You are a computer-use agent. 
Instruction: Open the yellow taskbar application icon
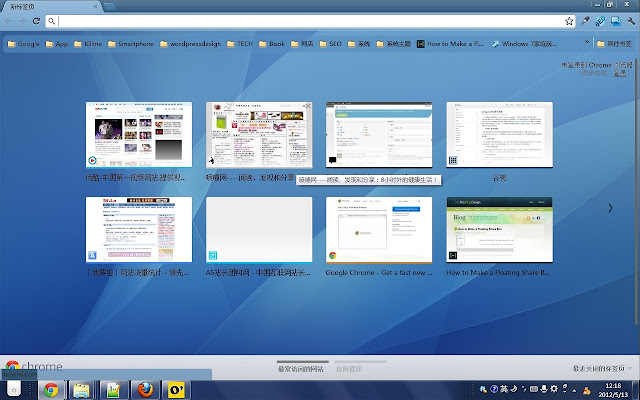coord(176,390)
